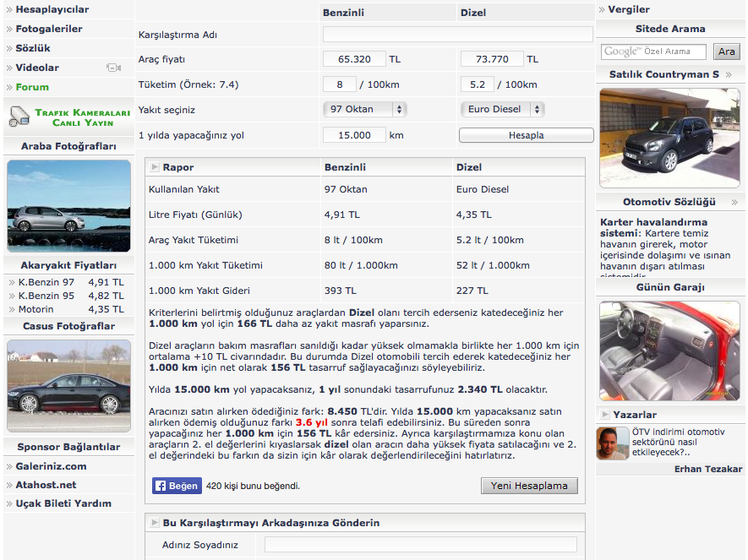Click the video camera icon beside Videolar
The image size is (748, 560).
(x=113, y=68)
